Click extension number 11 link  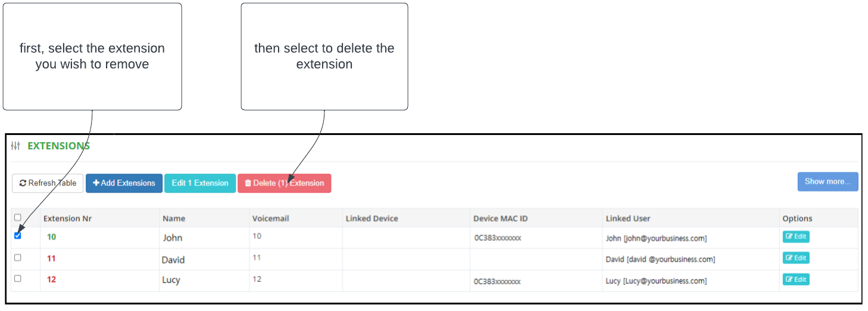51,258
